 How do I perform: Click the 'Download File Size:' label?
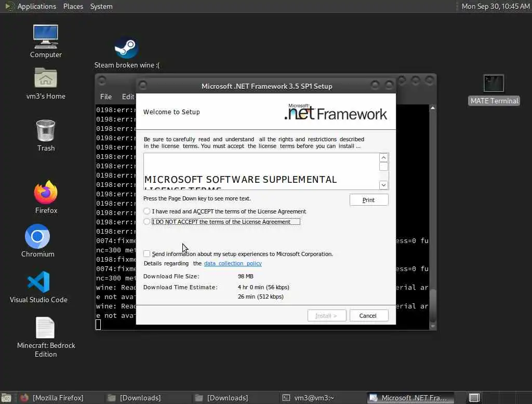[x=171, y=276]
